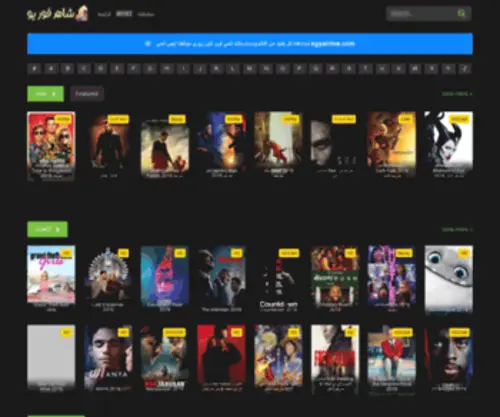Filter titles by letter M
This screenshot has width=500, height=417.
click(250, 69)
